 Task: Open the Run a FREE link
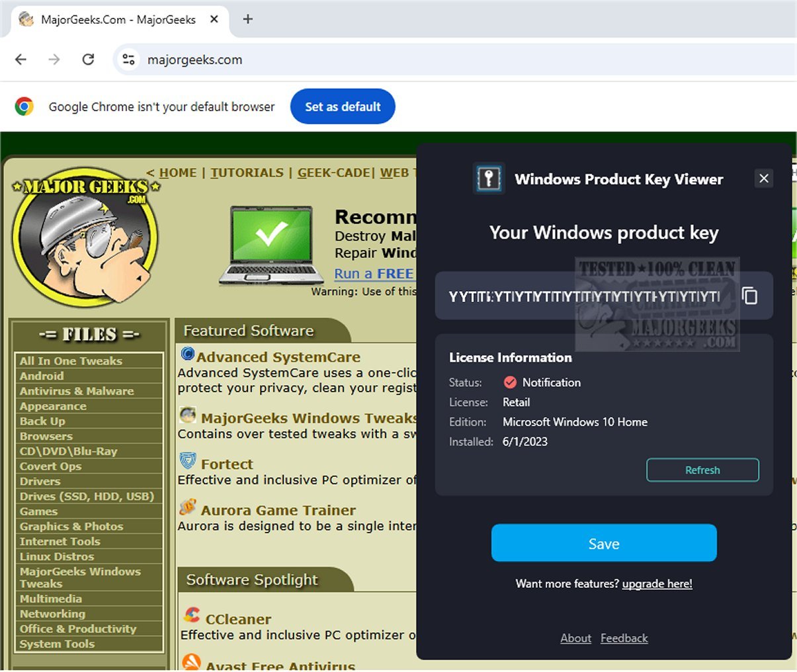[374, 273]
